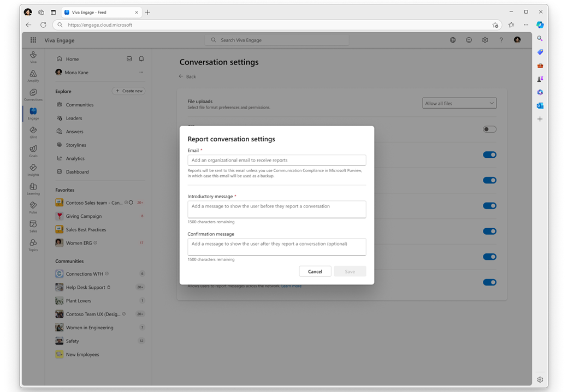Open the More options menu beside Mona Kane

[141, 72]
